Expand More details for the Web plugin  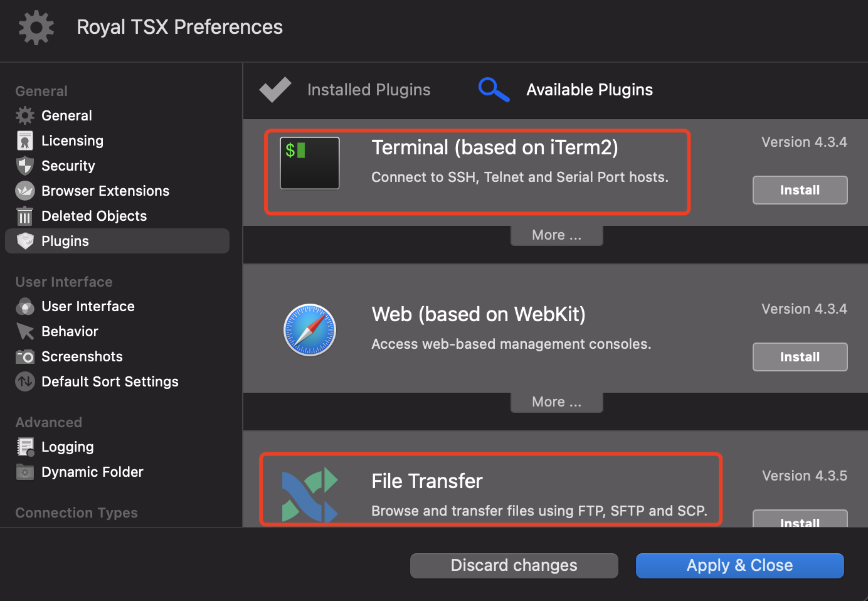556,402
